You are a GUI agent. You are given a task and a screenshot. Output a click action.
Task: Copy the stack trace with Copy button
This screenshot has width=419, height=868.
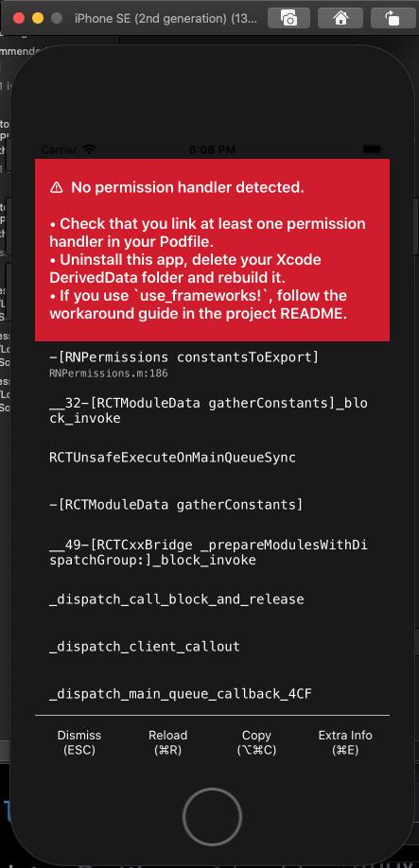pos(256,742)
